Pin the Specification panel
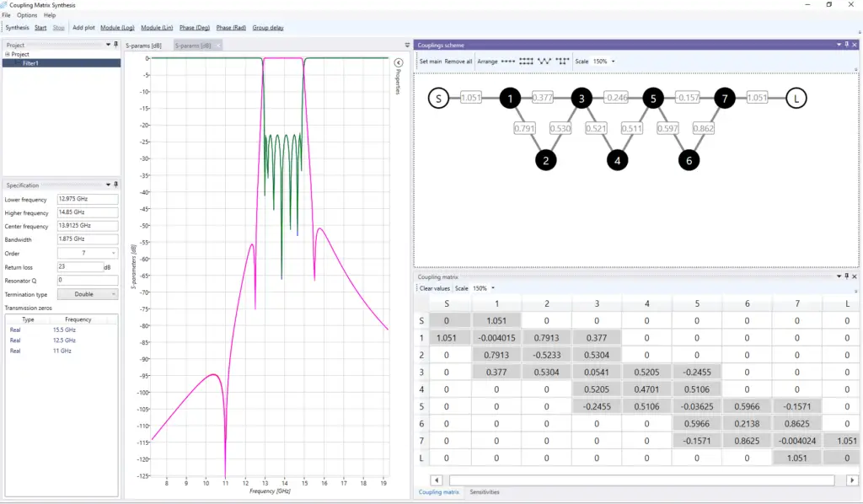Screen dimensions: 863x504 (115, 185)
